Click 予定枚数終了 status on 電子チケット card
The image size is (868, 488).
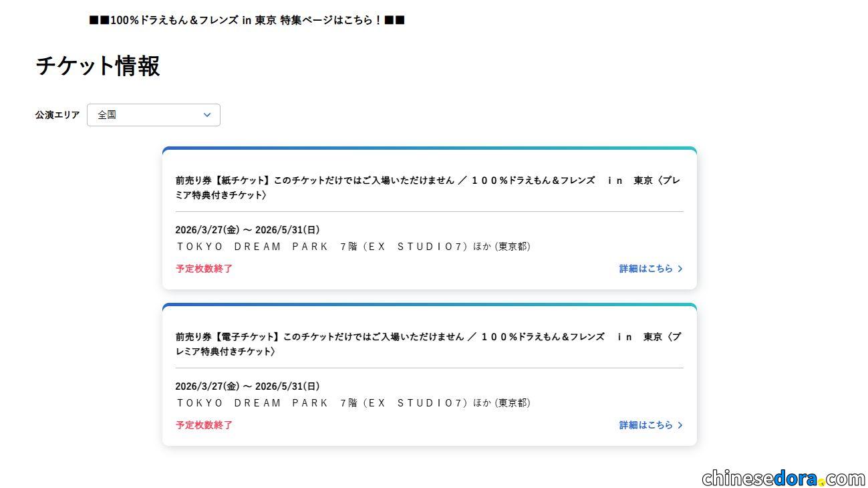pyautogui.click(x=204, y=425)
